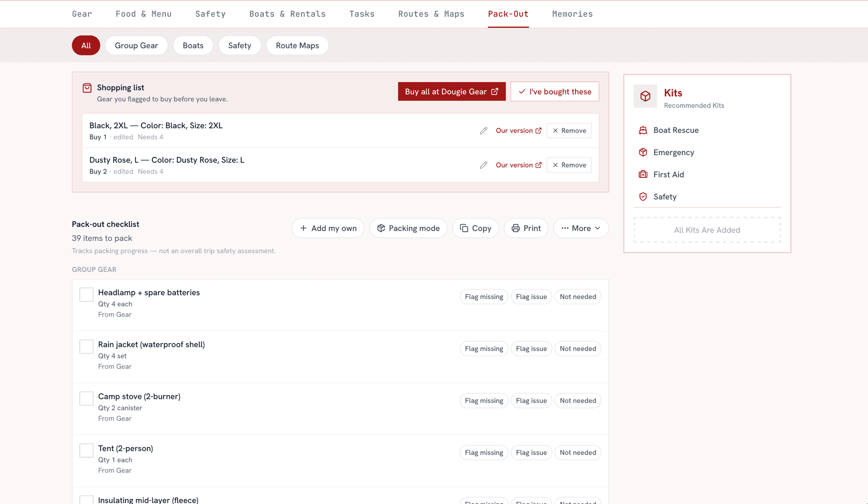Filter checklist by Safety pill
Image resolution: width=868 pixels, height=504 pixels.
240,46
